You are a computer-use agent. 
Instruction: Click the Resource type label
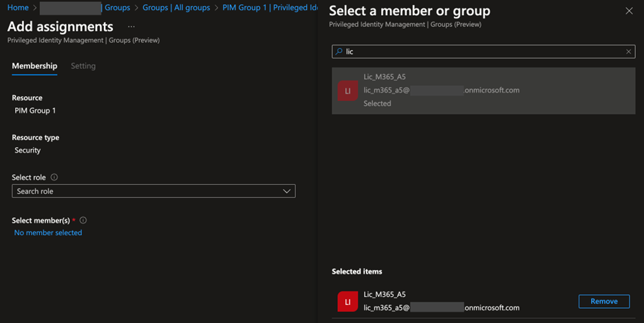tap(35, 137)
